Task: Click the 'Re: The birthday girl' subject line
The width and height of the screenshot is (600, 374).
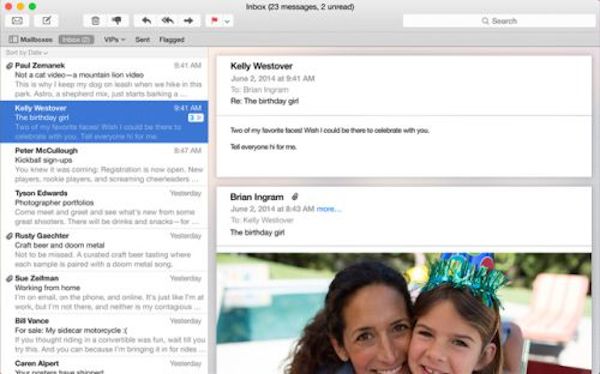Action: [264, 101]
